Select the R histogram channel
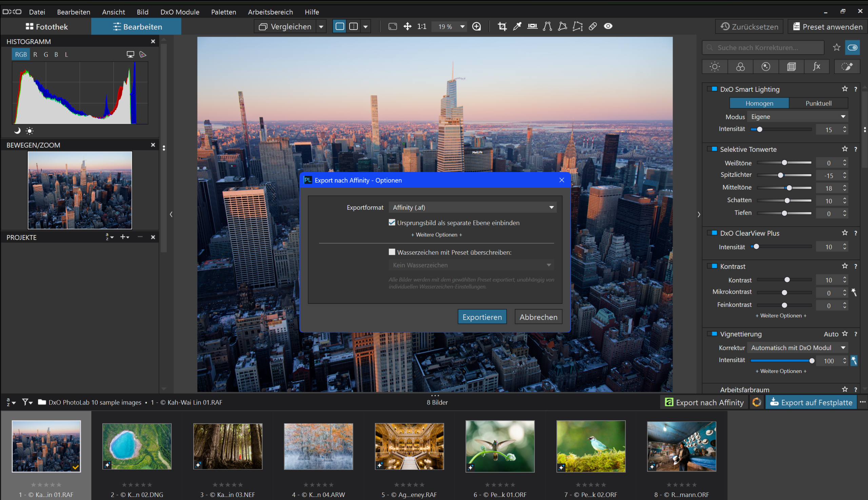The height and width of the screenshot is (500, 868). tap(35, 55)
